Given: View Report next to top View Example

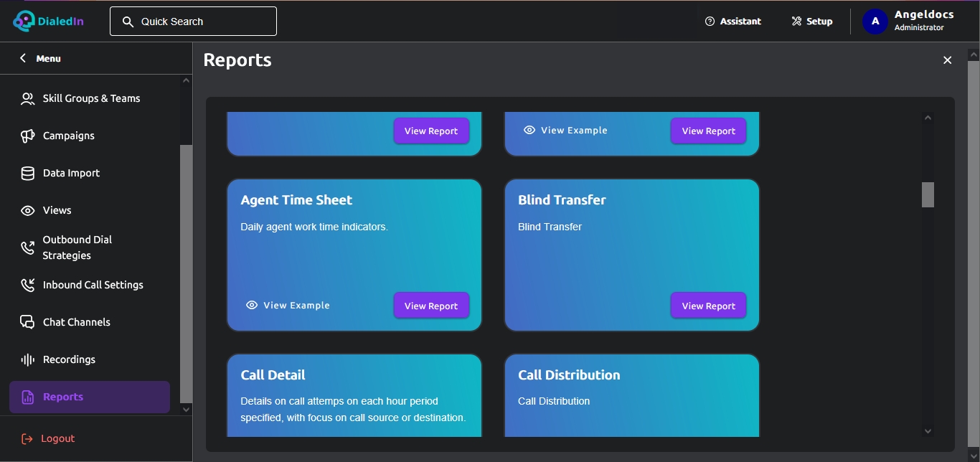Looking at the screenshot, I should click(x=709, y=131).
